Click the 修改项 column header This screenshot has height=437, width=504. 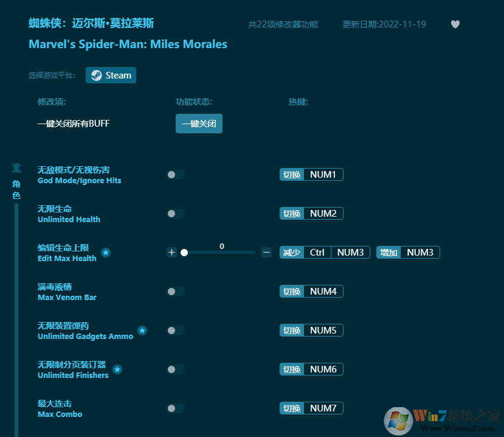(52, 102)
